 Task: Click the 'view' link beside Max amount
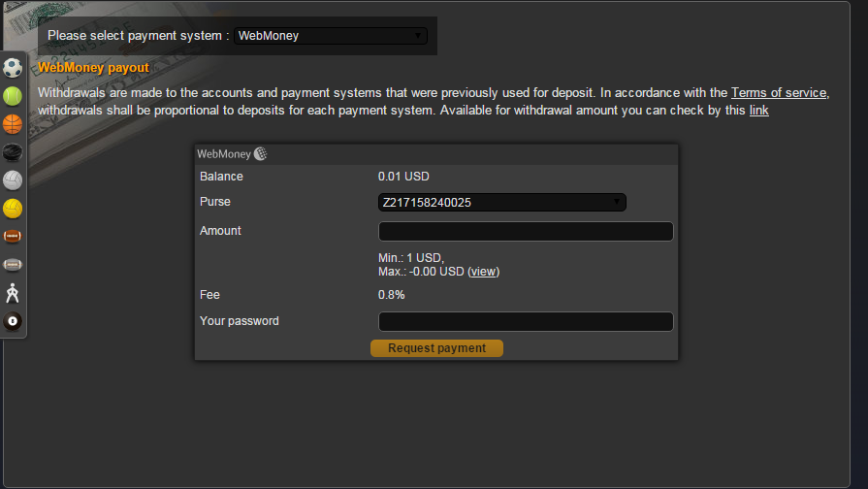(483, 272)
